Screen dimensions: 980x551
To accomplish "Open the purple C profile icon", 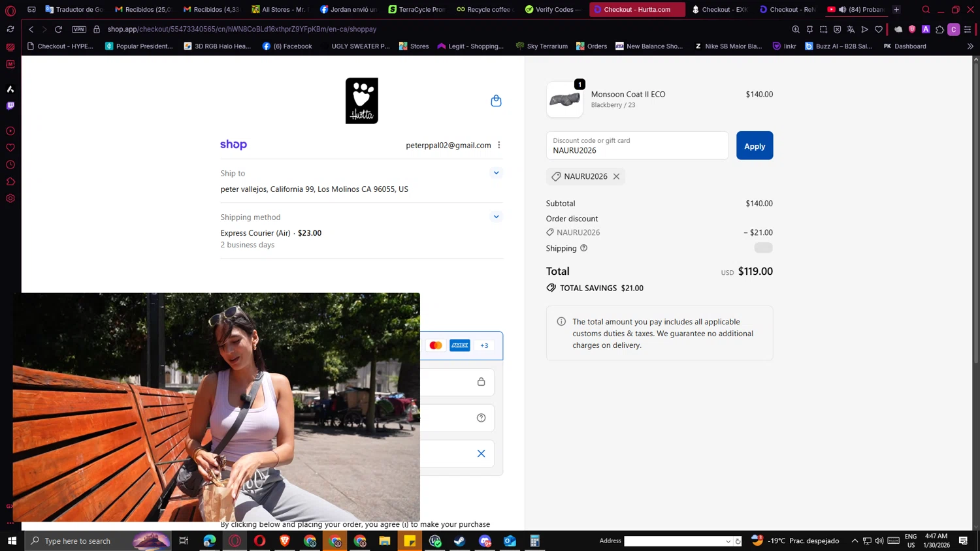I will [x=954, y=29].
